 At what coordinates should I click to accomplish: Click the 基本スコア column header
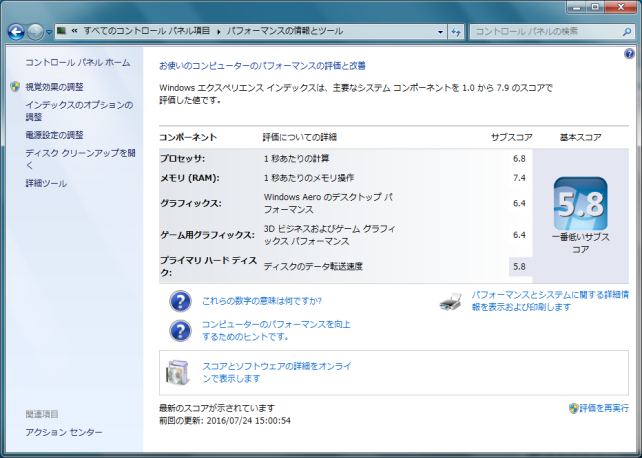[x=581, y=138]
